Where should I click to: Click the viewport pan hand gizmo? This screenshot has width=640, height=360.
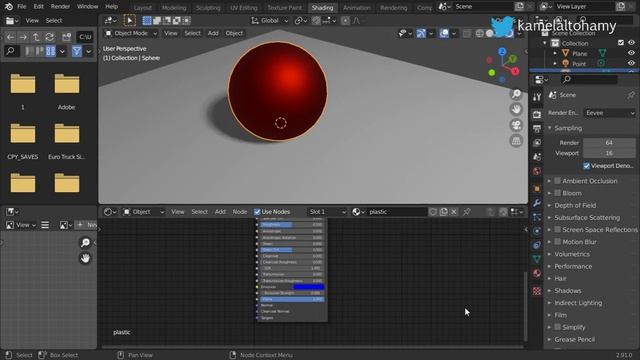point(516,109)
